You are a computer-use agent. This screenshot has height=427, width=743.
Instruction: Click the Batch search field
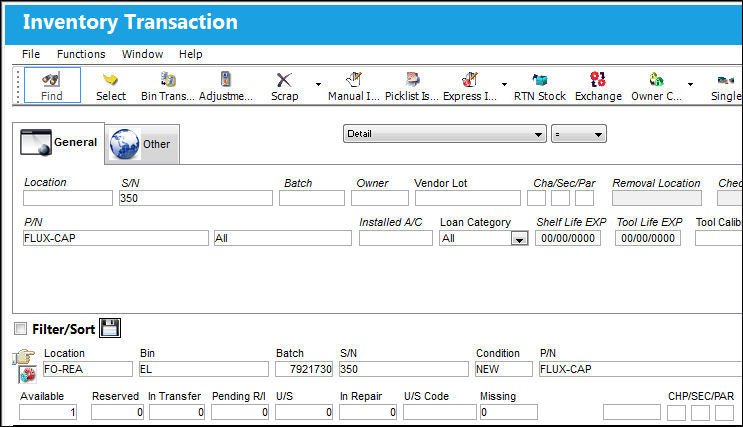click(x=312, y=198)
